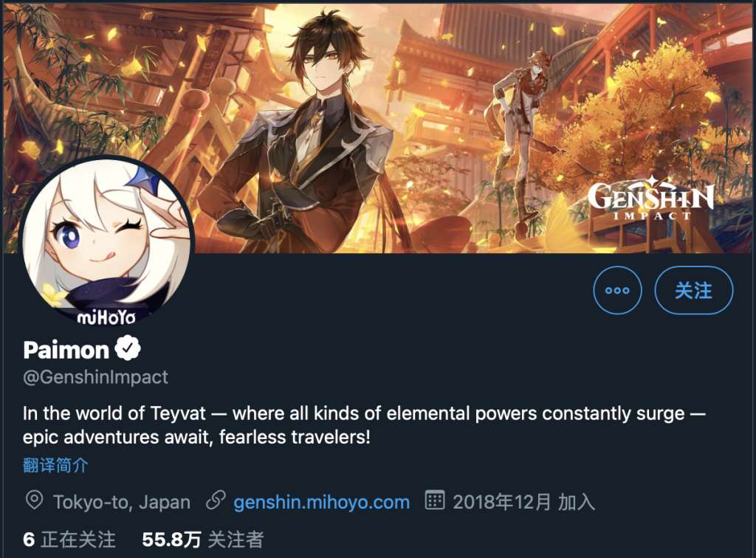The height and width of the screenshot is (558, 756).
Task: Open the 55.8万 关注者 followers list
Action: (203, 540)
